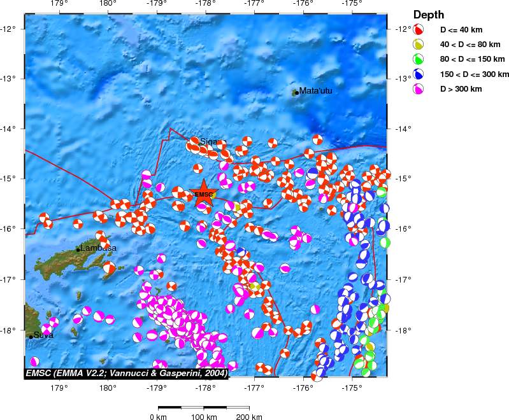Click the black city dot for Suva
Screen dimensions: 509x420
click(31, 337)
